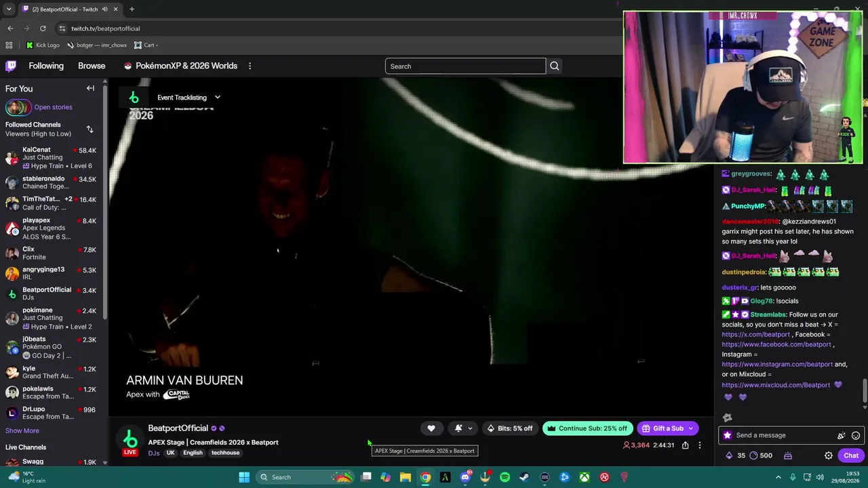This screenshot has width=868, height=488.
Task: Open the chat gift rewards icon
Action: pos(788,455)
